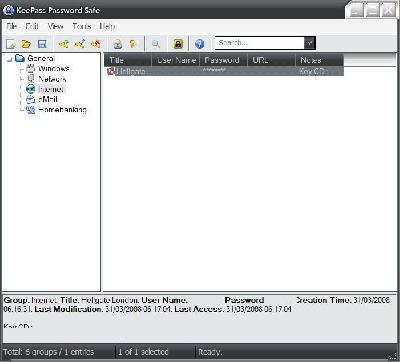Click the Last Access text in details
Viewport: 400px width, 362px height.
(199, 309)
